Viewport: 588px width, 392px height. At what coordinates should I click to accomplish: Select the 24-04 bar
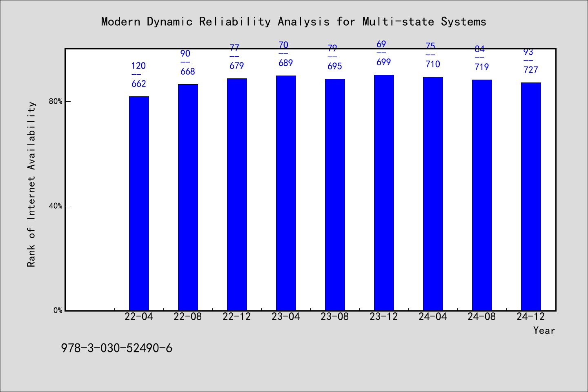pyautogui.click(x=433, y=194)
